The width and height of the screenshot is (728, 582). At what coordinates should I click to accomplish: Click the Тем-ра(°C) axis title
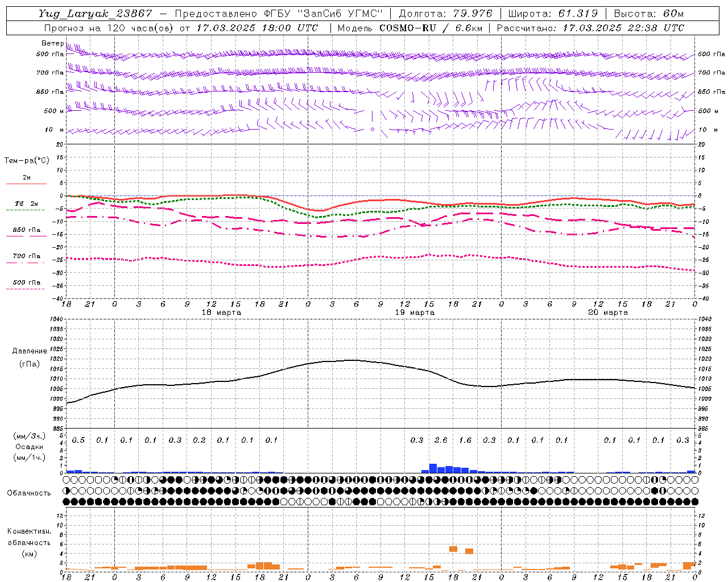27,161
